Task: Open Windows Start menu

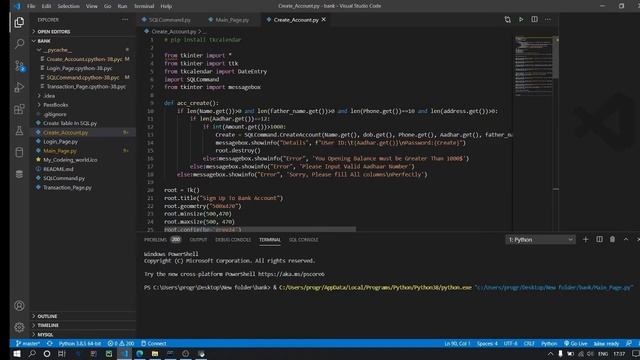Action: [x=17, y=353]
